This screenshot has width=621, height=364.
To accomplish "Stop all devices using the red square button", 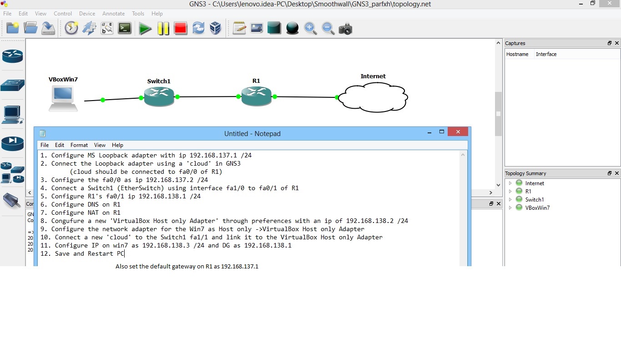I will click(x=181, y=29).
